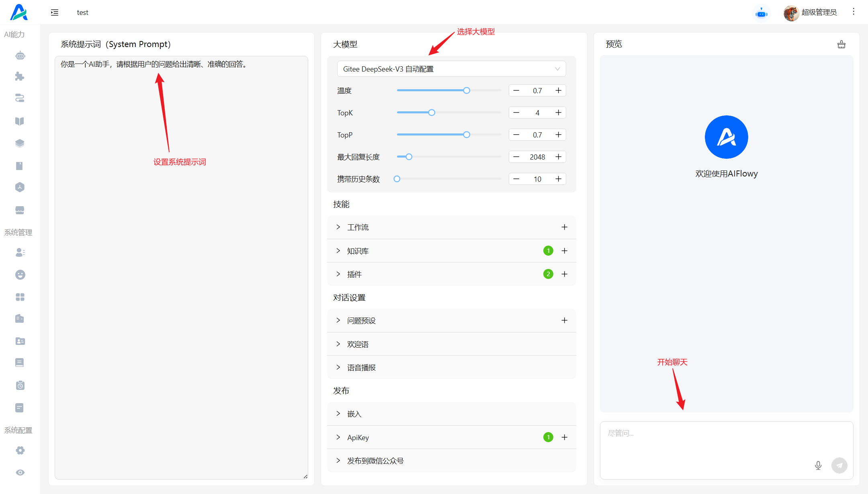The width and height of the screenshot is (868, 494).
Task: Open the knowledge base book icon
Action: (x=20, y=121)
